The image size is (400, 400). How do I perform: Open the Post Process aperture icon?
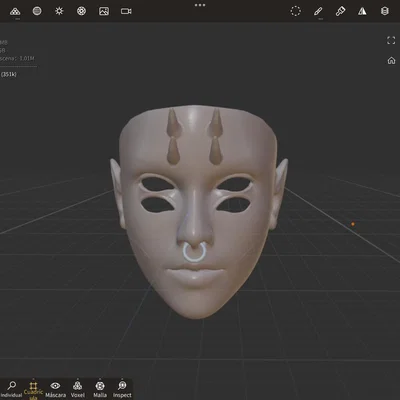click(x=81, y=11)
